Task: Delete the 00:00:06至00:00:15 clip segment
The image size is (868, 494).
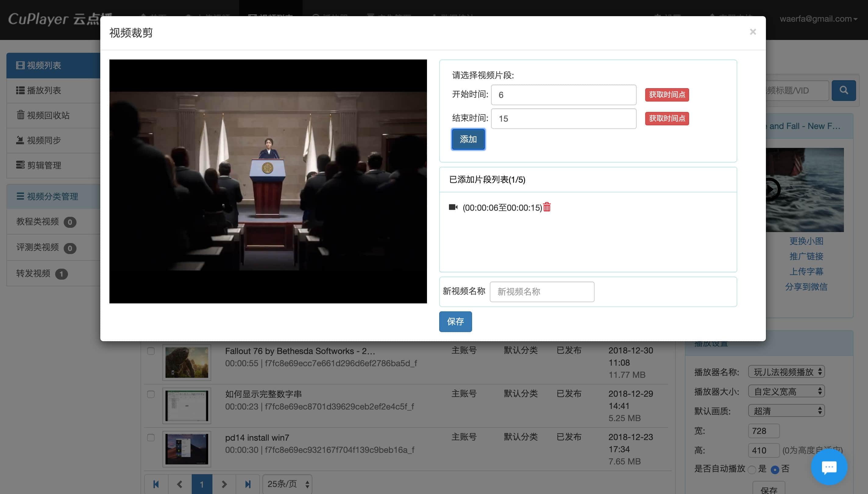Action: point(547,207)
